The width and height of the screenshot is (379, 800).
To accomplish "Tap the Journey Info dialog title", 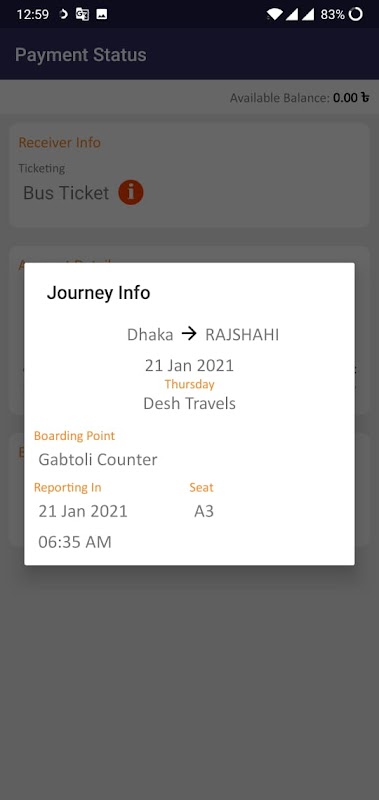I will point(98,293).
